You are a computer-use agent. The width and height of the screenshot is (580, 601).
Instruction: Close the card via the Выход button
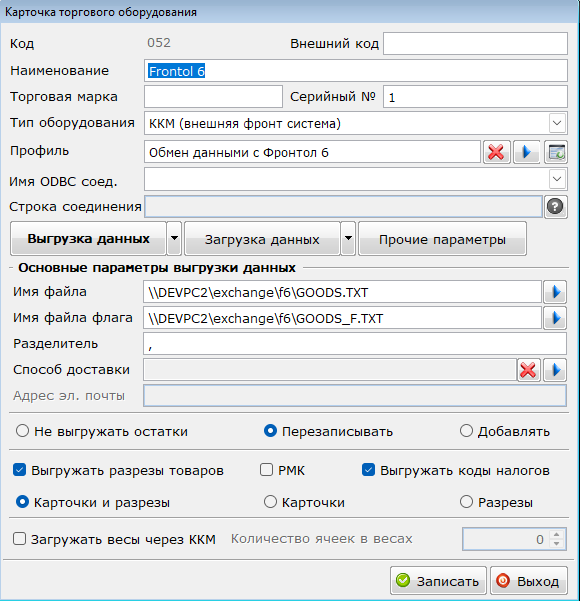tap(529, 581)
